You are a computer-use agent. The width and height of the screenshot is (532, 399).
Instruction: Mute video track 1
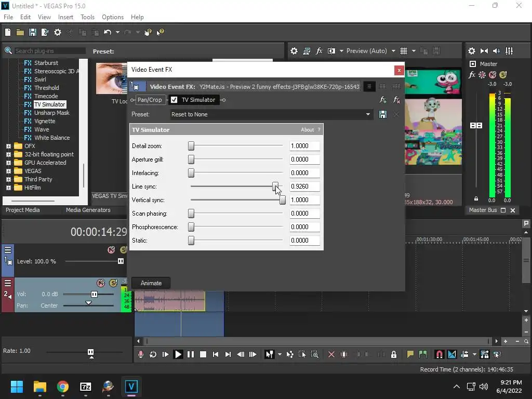111,250
